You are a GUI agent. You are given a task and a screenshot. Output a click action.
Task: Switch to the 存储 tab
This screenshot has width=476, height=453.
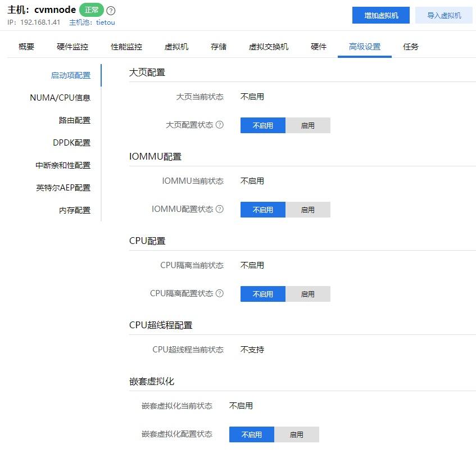pyautogui.click(x=218, y=47)
